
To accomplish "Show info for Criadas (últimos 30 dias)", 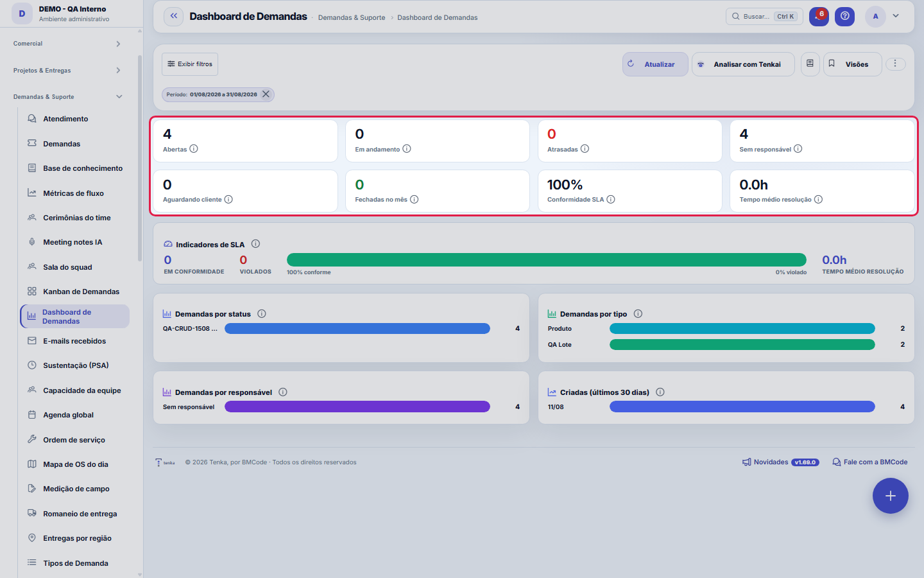I will 660,392.
